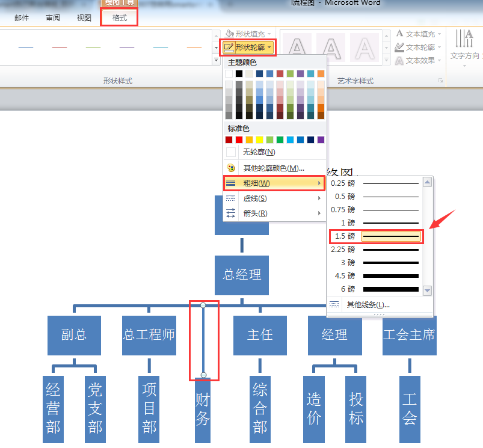483x448 pixels.
Task: Open the 粗细(W) submenu
Action: click(x=274, y=183)
